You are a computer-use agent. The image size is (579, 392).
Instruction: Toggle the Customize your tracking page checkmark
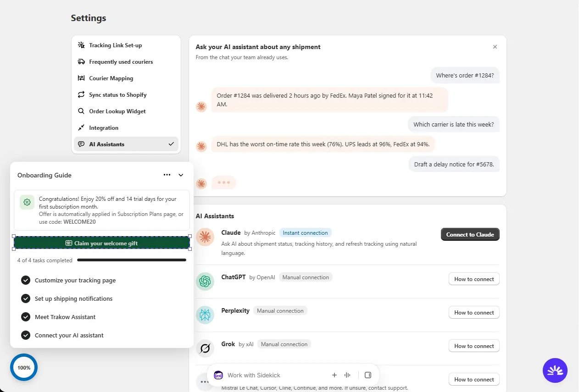click(x=26, y=280)
